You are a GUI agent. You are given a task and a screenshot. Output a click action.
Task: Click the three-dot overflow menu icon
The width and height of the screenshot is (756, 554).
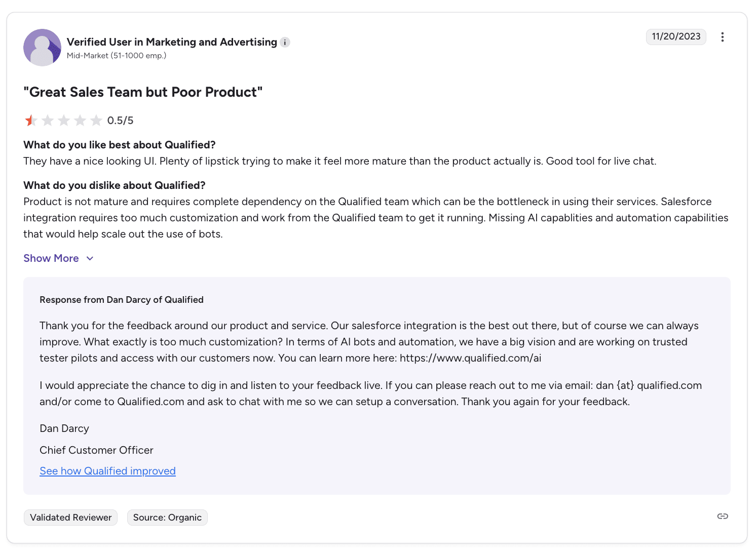tap(723, 37)
